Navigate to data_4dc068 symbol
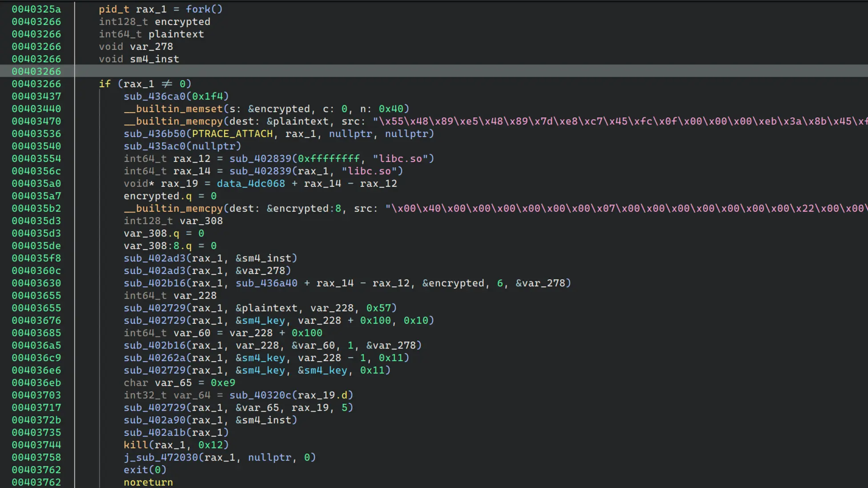This screenshot has height=488, width=868. click(x=251, y=183)
